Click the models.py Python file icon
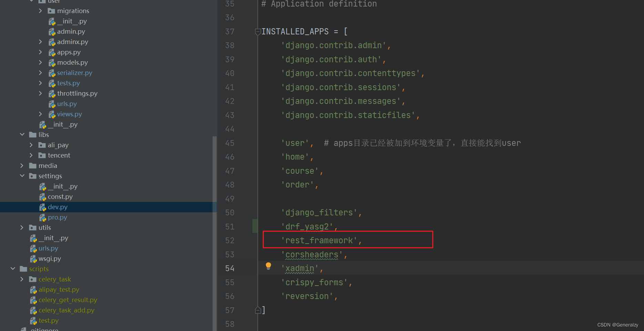Viewport: 644px width, 331px height. 52,63
